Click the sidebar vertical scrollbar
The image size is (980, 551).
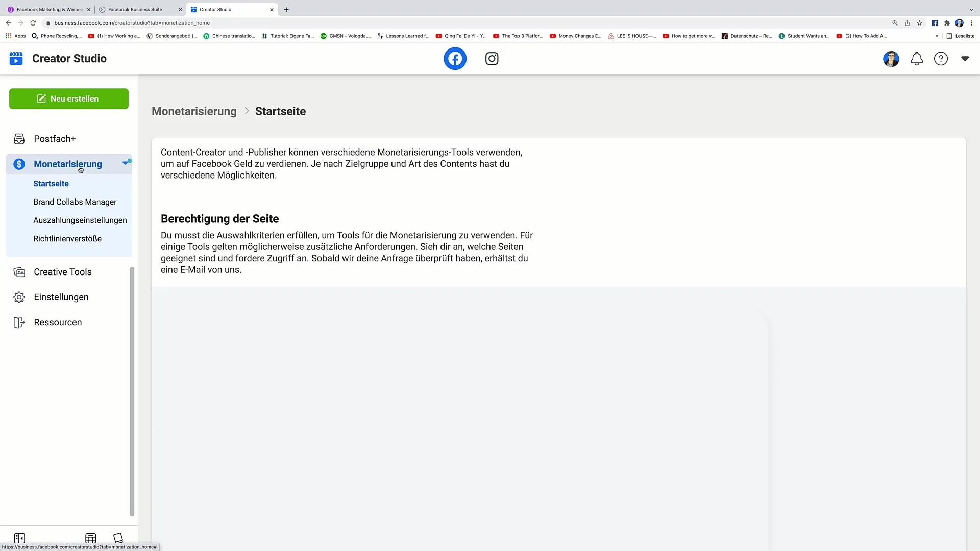(x=132, y=392)
